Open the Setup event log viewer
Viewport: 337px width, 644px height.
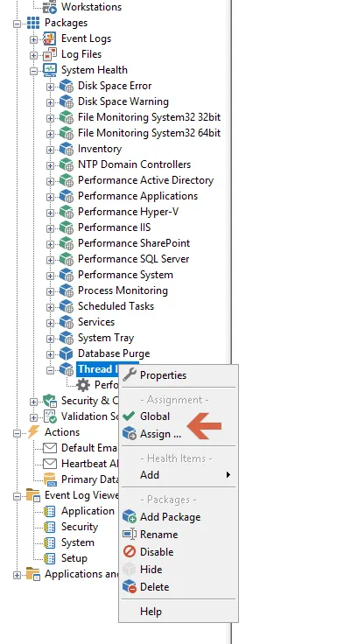[x=74, y=558]
